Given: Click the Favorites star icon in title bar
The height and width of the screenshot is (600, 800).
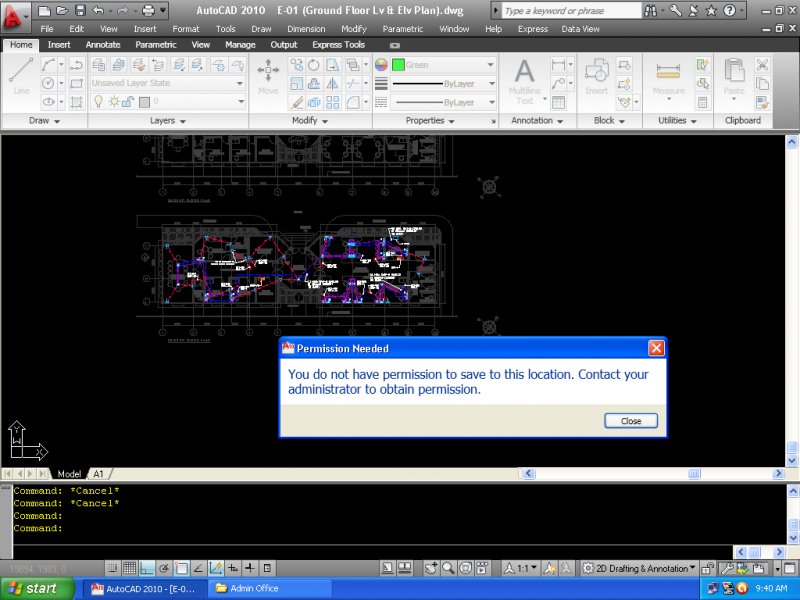Looking at the screenshot, I should coord(711,10).
